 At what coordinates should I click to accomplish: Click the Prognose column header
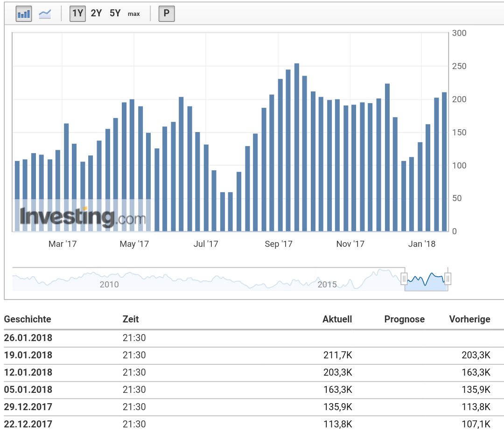404,319
